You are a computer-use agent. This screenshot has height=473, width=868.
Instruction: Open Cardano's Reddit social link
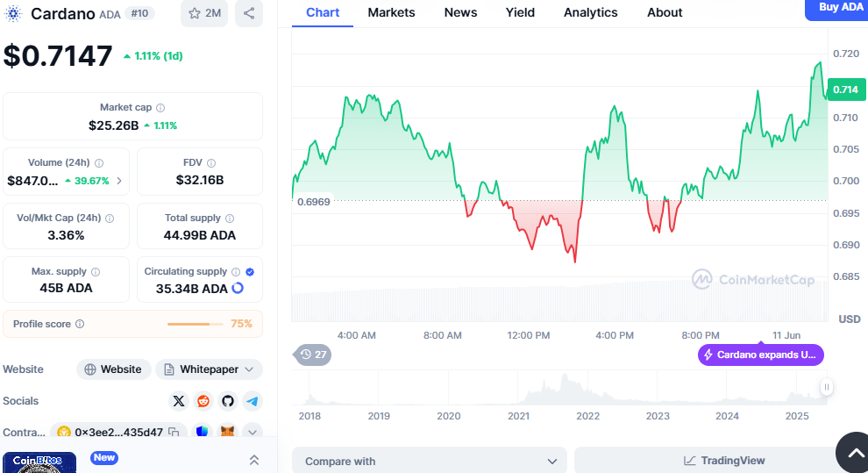(203, 401)
